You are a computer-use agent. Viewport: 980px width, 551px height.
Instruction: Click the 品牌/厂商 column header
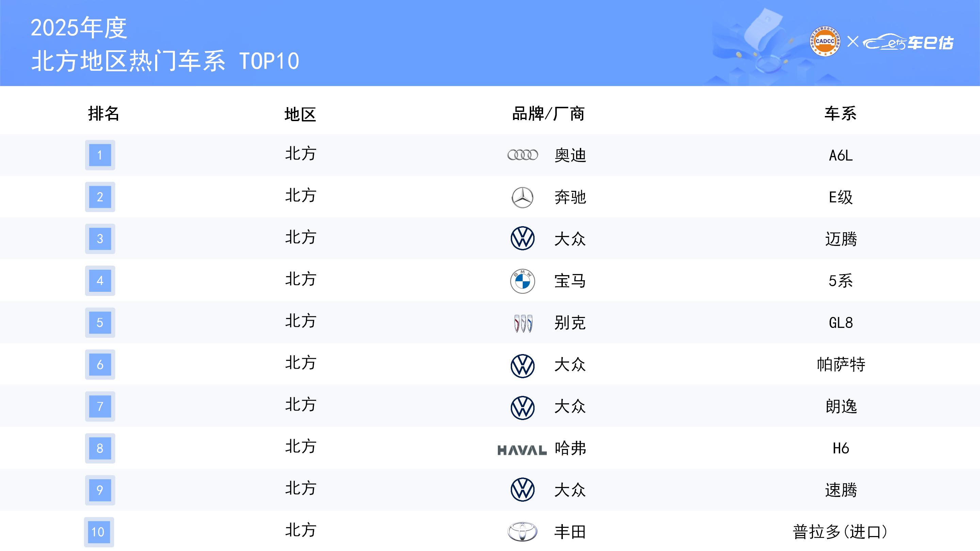(548, 114)
